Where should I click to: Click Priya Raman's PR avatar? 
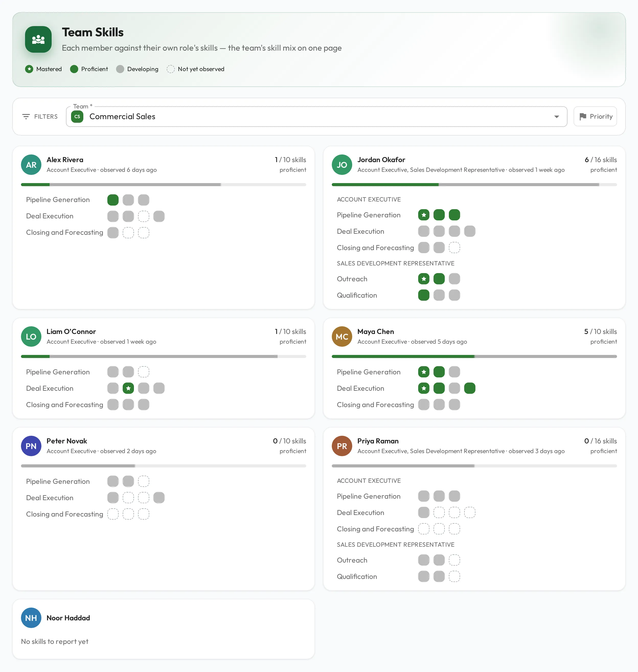click(x=342, y=446)
